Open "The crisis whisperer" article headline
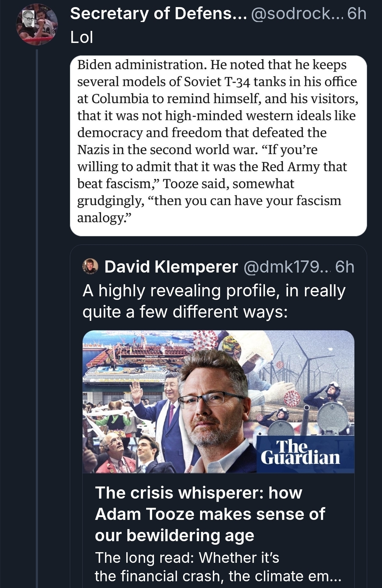Viewport: 382px width, 588px height. (210, 514)
